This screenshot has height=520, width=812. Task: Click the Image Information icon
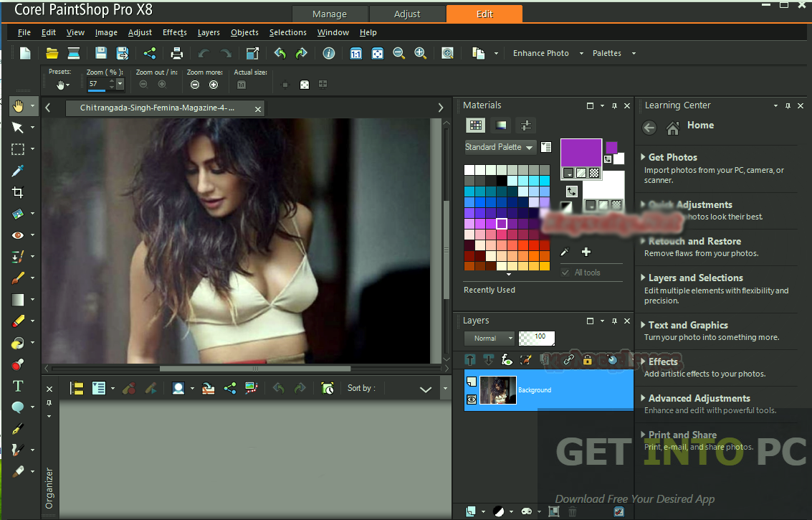tap(328, 53)
